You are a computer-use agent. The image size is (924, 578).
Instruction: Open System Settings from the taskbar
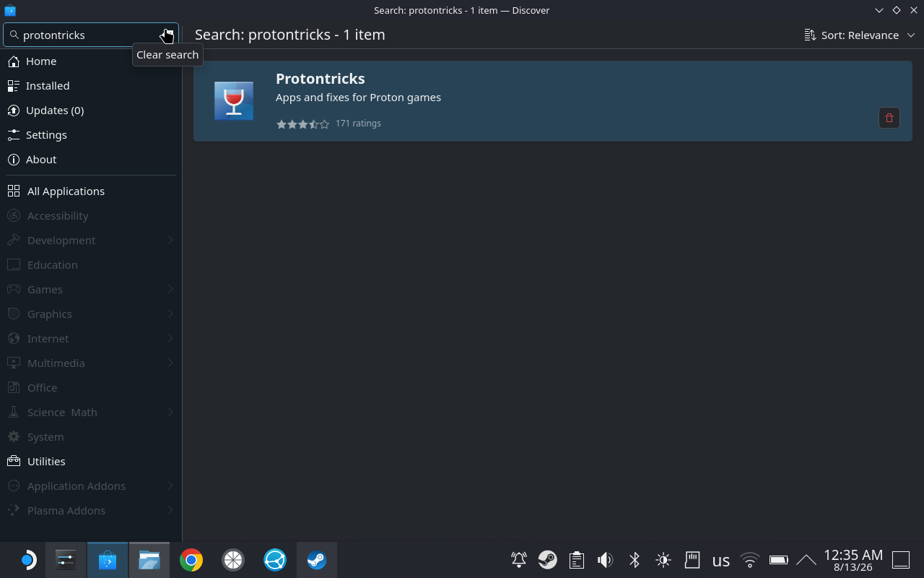[66, 560]
